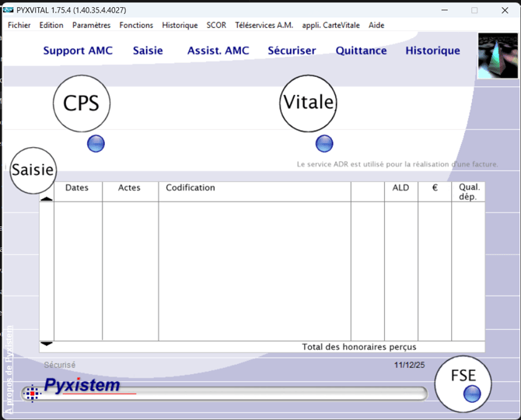
Task: Open the Paramètres menu
Action: [x=91, y=25]
